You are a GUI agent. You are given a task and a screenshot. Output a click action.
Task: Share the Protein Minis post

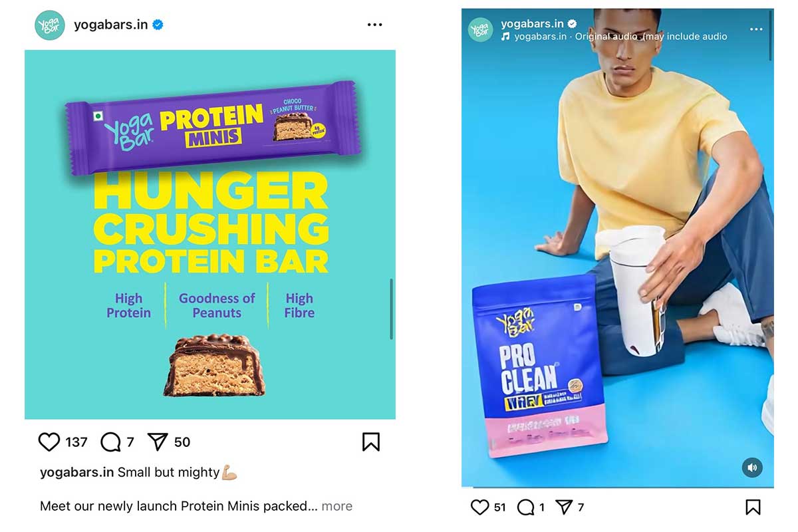[158, 442]
